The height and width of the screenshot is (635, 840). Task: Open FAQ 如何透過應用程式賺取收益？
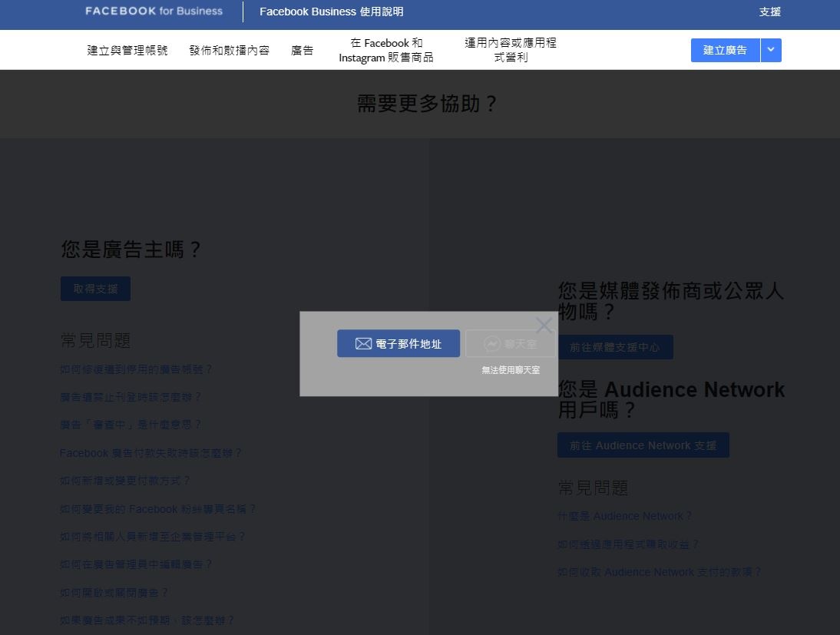click(x=628, y=544)
